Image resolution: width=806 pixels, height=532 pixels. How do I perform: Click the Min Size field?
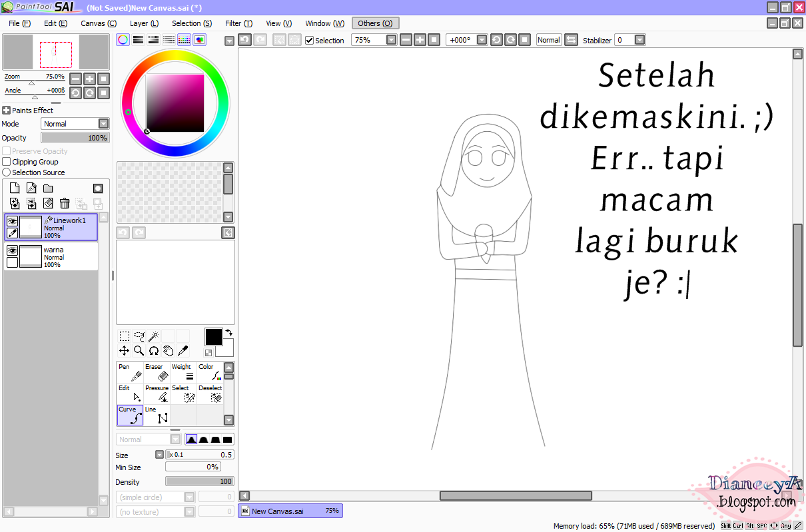(x=193, y=467)
